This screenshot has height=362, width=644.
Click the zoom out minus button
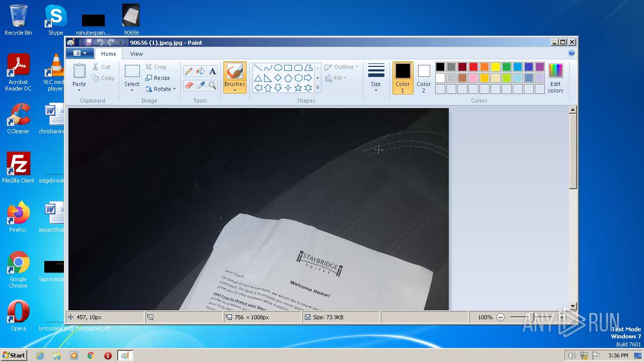[x=500, y=317]
